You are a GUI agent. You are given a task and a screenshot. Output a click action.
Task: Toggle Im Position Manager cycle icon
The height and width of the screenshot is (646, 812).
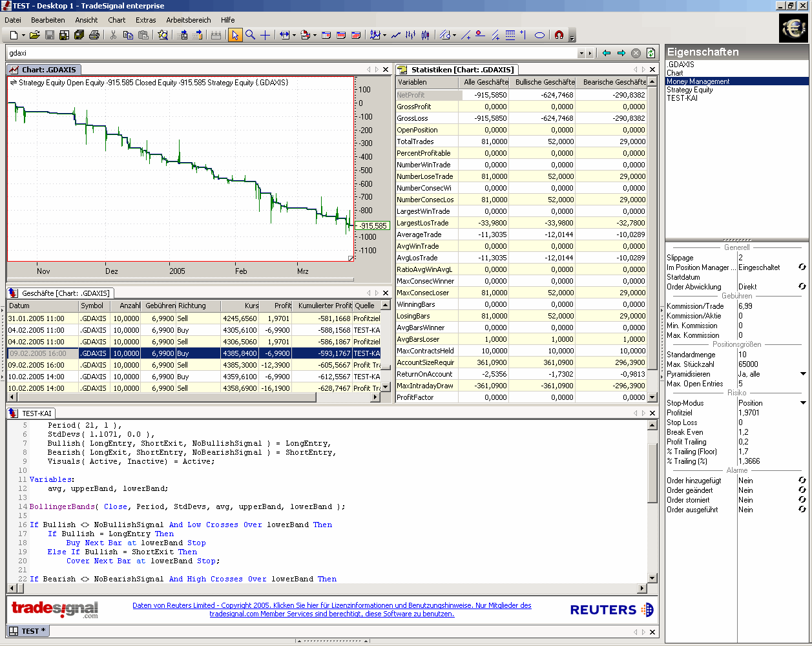[802, 267]
